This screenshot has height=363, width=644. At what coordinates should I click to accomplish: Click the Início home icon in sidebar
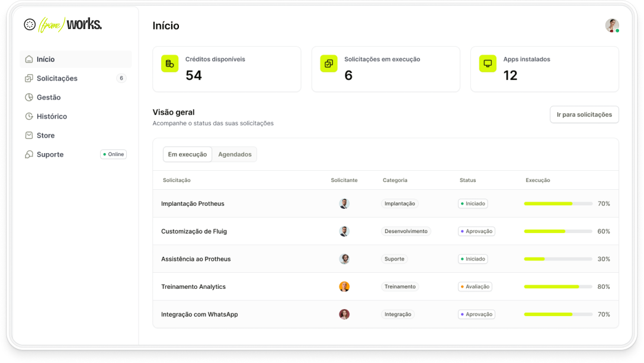(29, 59)
